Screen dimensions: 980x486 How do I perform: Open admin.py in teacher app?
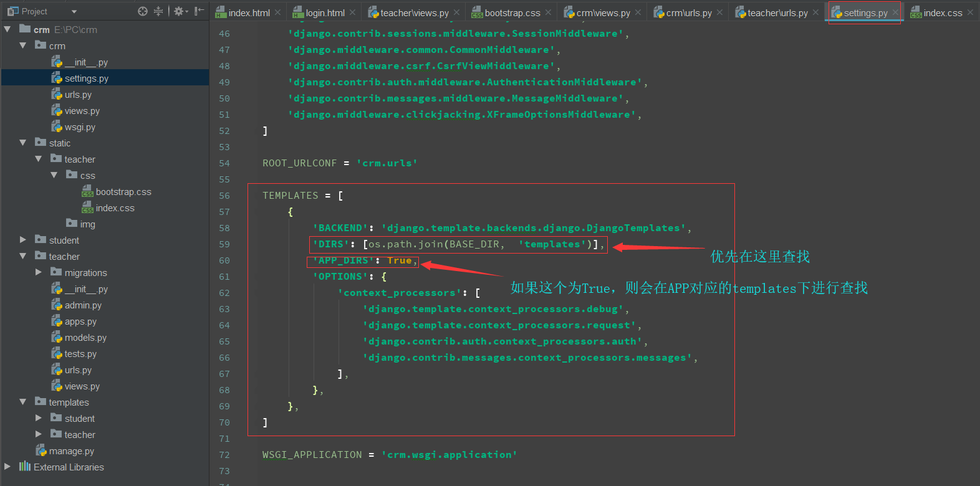pos(83,305)
